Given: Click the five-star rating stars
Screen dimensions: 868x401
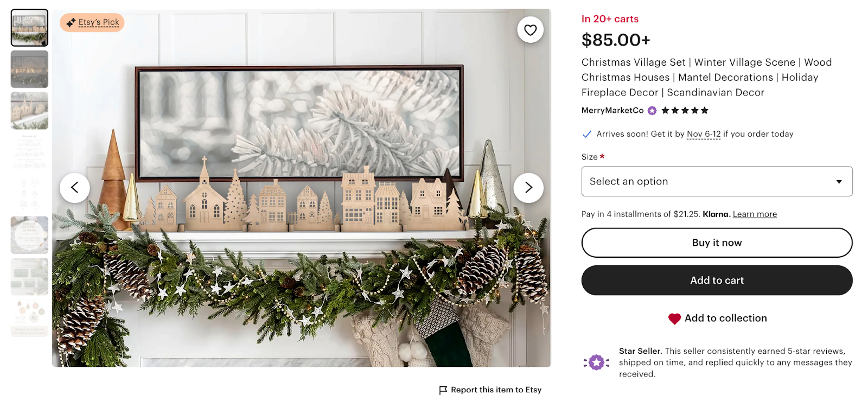Looking at the screenshot, I should point(685,111).
